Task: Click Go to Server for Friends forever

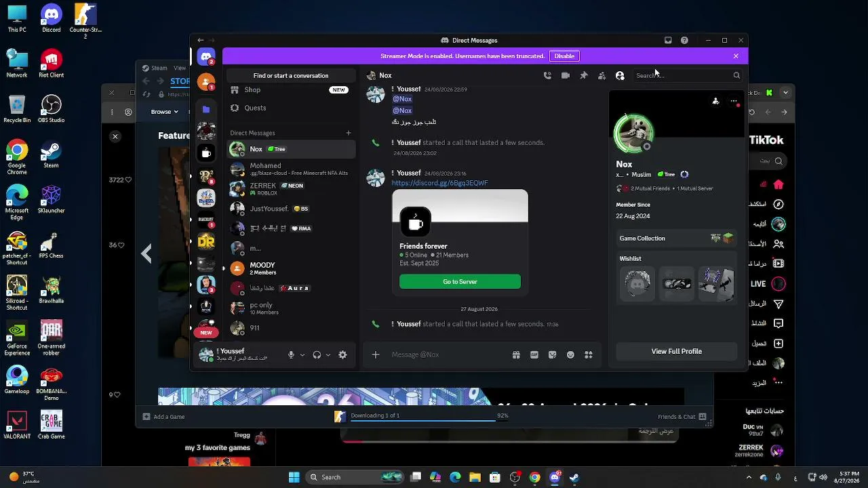Action: (460, 282)
